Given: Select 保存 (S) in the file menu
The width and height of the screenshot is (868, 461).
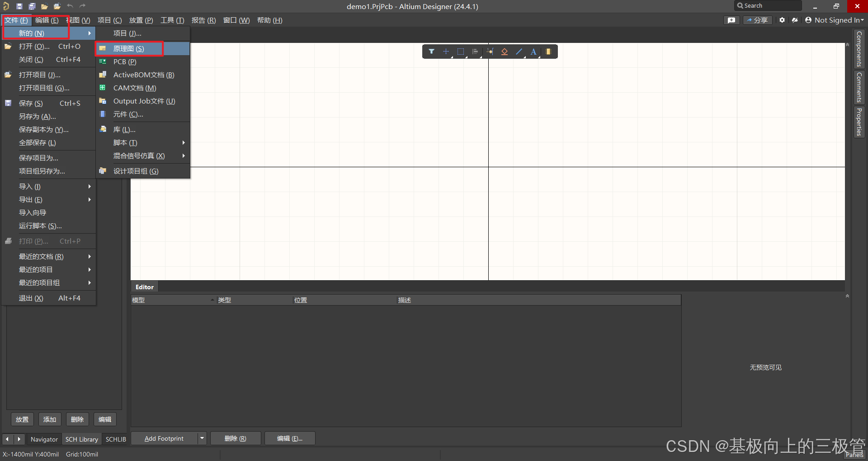Looking at the screenshot, I should coord(49,103).
